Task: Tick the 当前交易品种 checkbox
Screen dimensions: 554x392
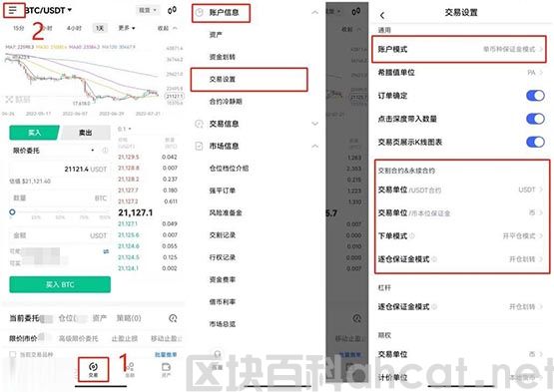Action: (x=13, y=354)
